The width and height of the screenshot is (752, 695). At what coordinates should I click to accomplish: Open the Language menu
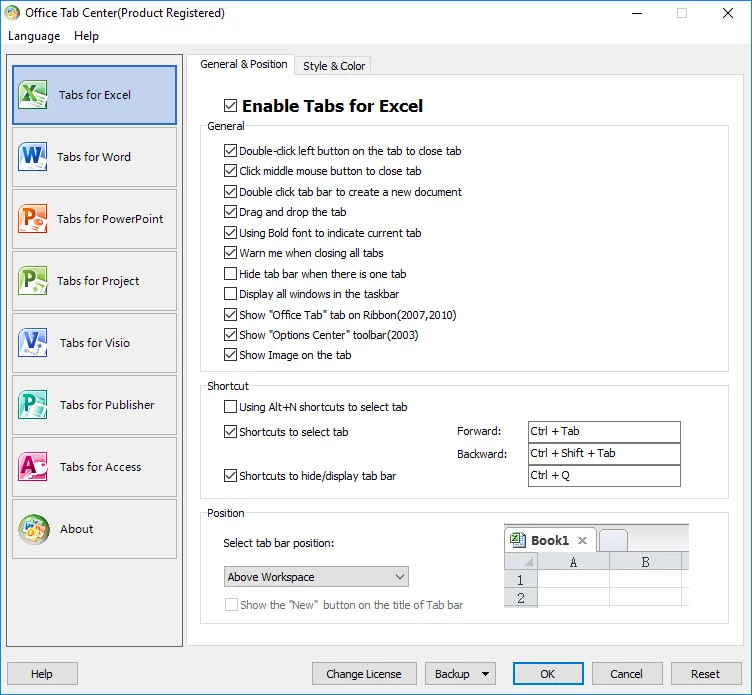pos(34,36)
